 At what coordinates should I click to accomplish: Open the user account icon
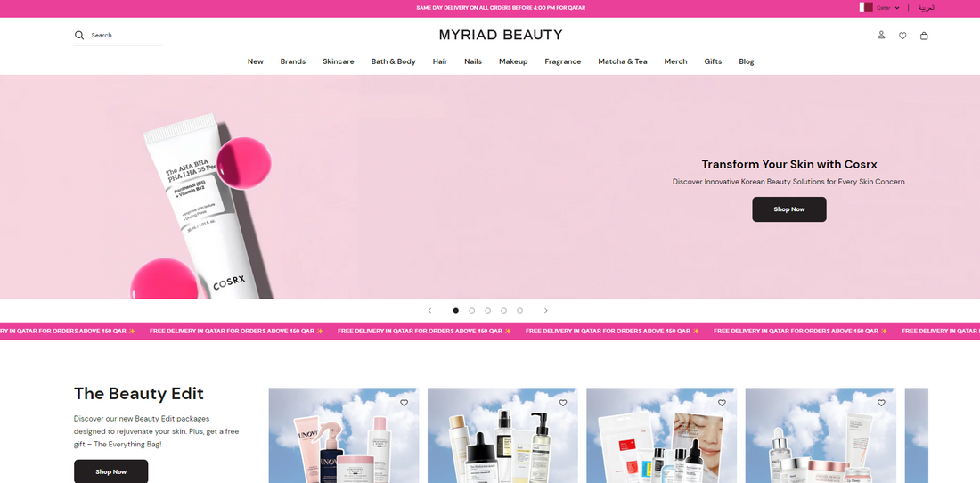coord(881,35)
